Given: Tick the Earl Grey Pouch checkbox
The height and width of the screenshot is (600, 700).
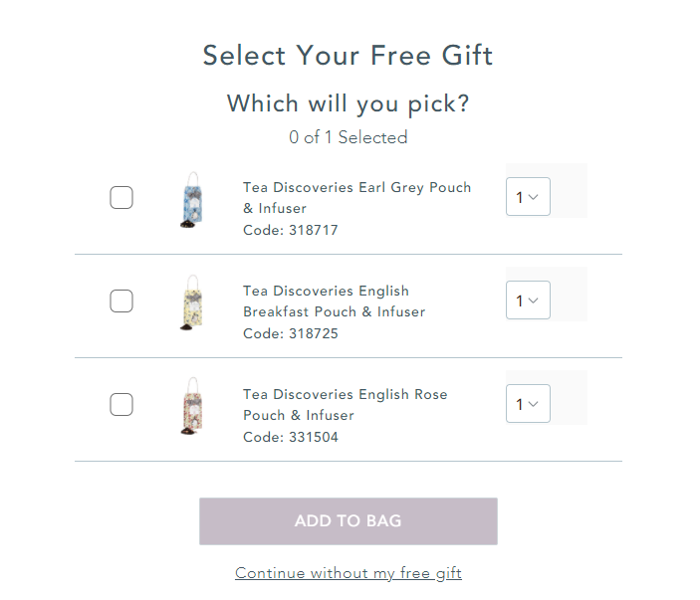Looking at the screenshot, I should tap(121, 198).
